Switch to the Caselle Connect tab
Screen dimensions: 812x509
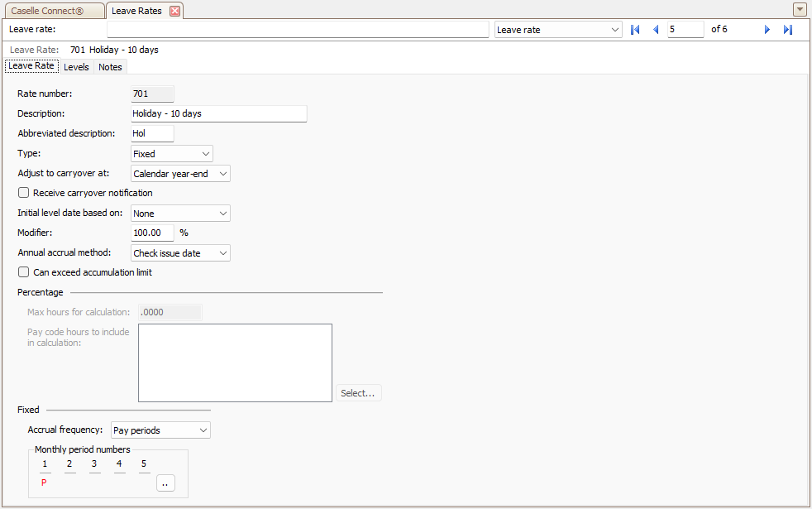pyautogui.click(x=54, y=11)
